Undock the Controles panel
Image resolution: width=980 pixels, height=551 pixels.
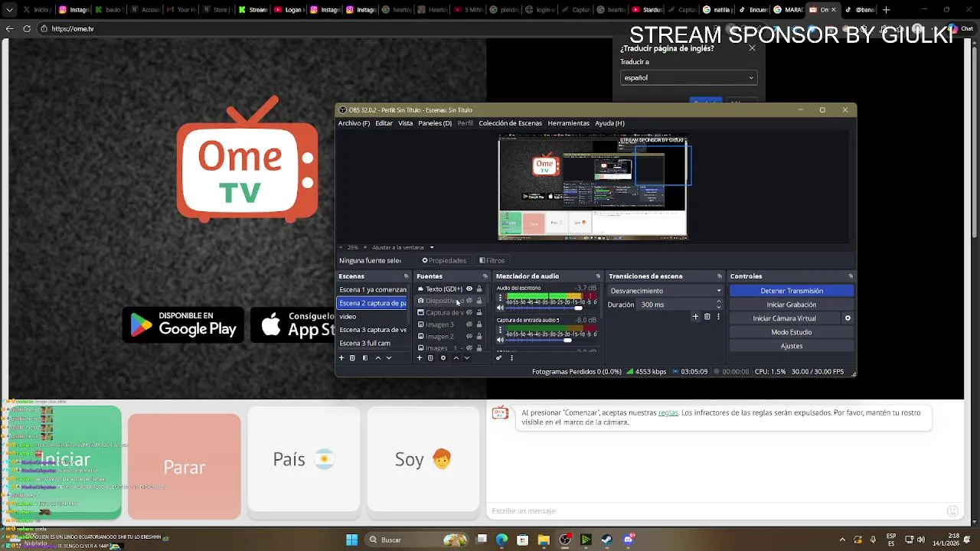851,276
